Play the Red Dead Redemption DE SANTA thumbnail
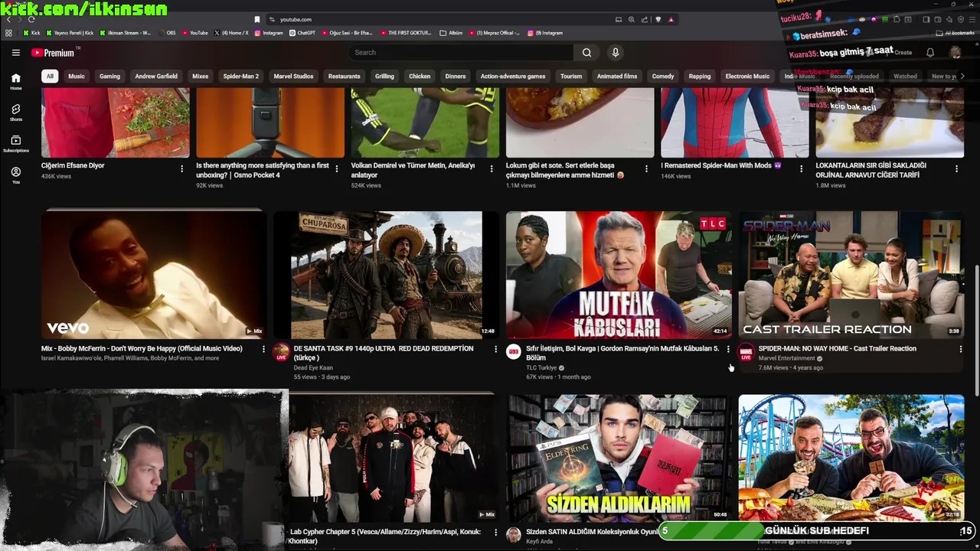 tap(386, 275)
